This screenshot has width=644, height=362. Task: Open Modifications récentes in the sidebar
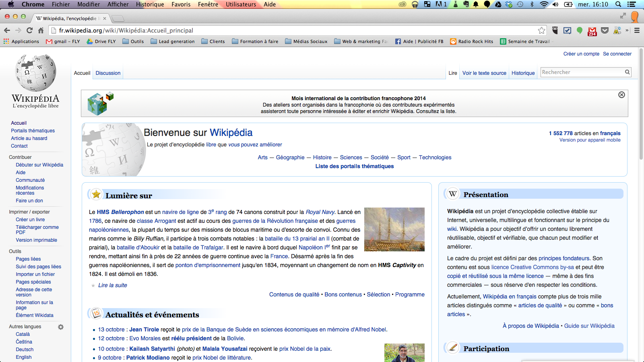click(x=30, y=190)
